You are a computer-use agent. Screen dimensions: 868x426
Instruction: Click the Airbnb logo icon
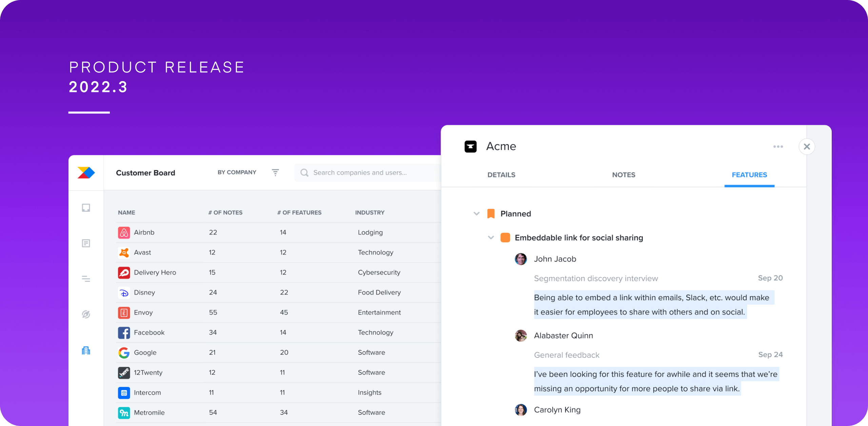[x=124, y=233]
